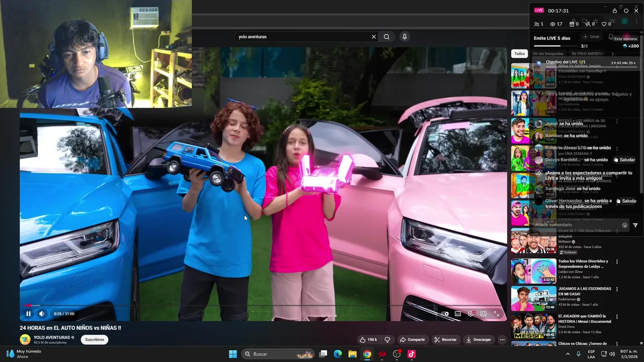Open TikTok from the taskbar
The height and width of the screenshot is (362, 644).
(412, 354)
